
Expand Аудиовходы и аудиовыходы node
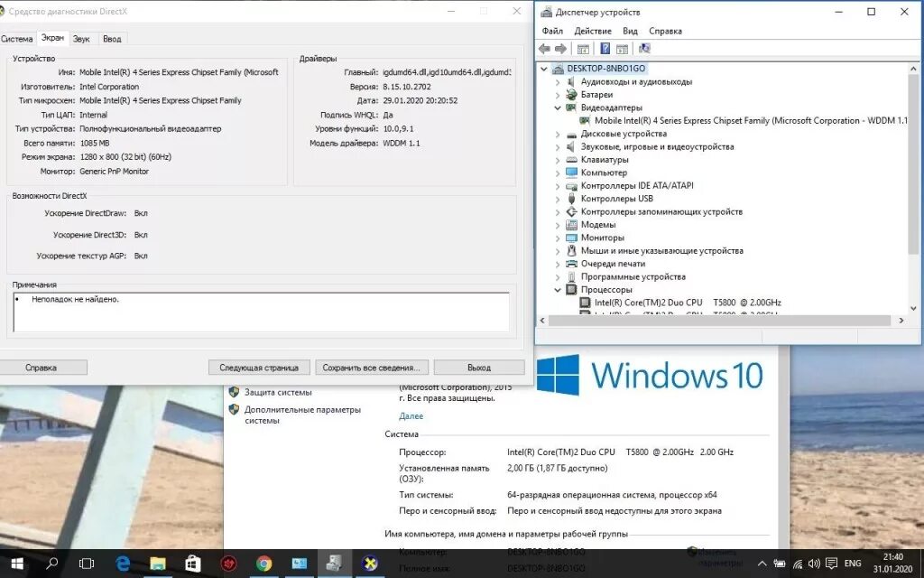pos(558,81)
